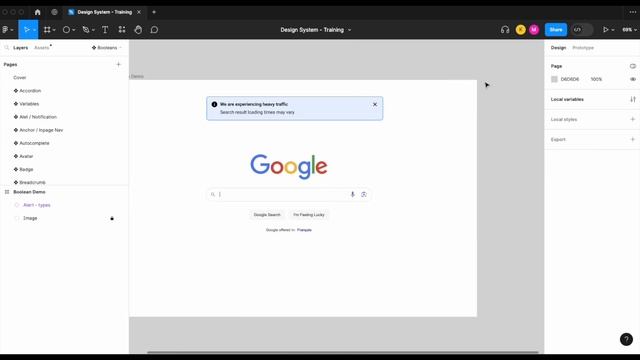640x360 pixels.
Task: Close the Design System - Training tab
Action: coord(139,12)
